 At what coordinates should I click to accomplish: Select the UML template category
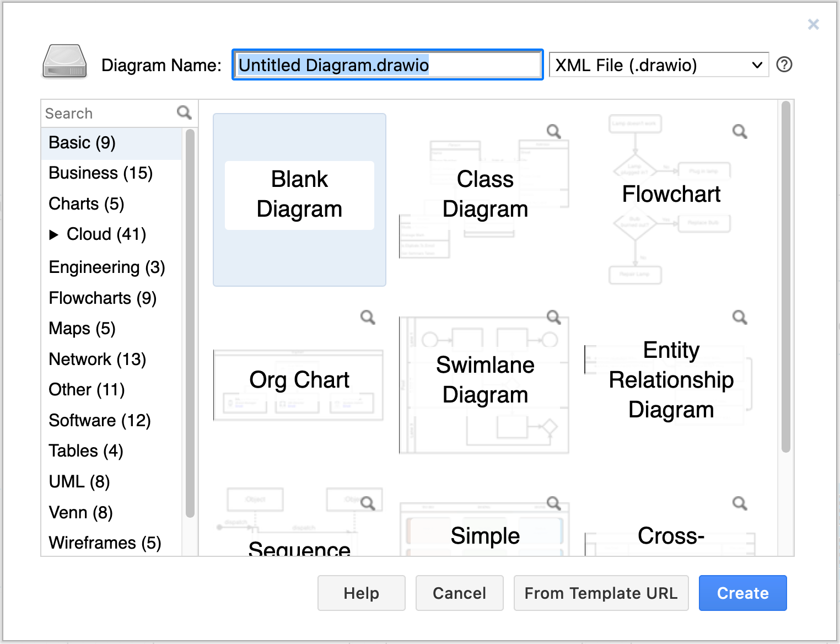[79, 481]
